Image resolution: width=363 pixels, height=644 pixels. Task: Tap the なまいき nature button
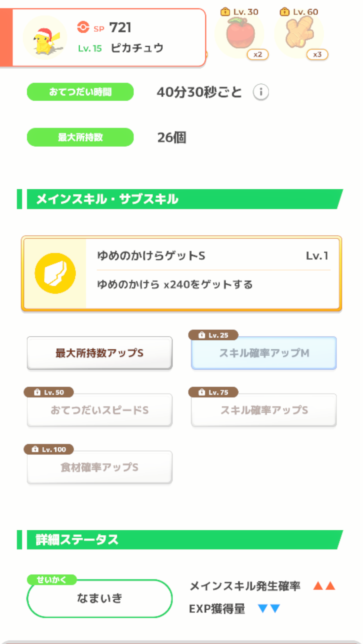(99, 598)
